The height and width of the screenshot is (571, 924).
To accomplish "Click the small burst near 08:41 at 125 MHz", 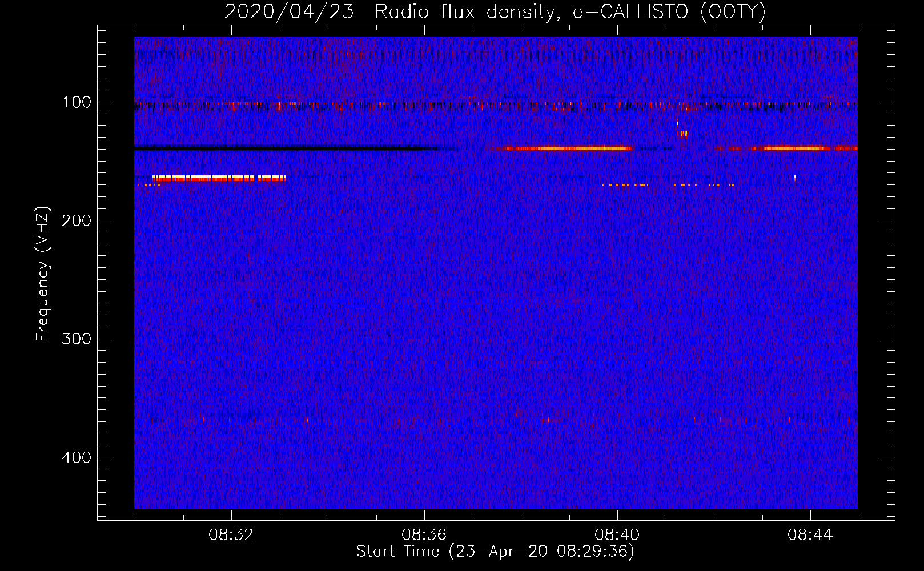I will pos(682,134).
